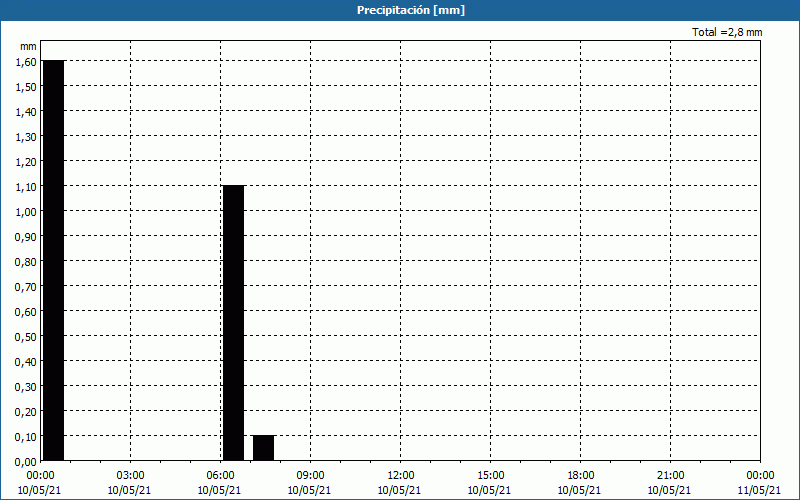The width and height of the screenshot is (800, 500).
Task: Click the 0,60 y-axis value
Action: click(x=26, y=312)
